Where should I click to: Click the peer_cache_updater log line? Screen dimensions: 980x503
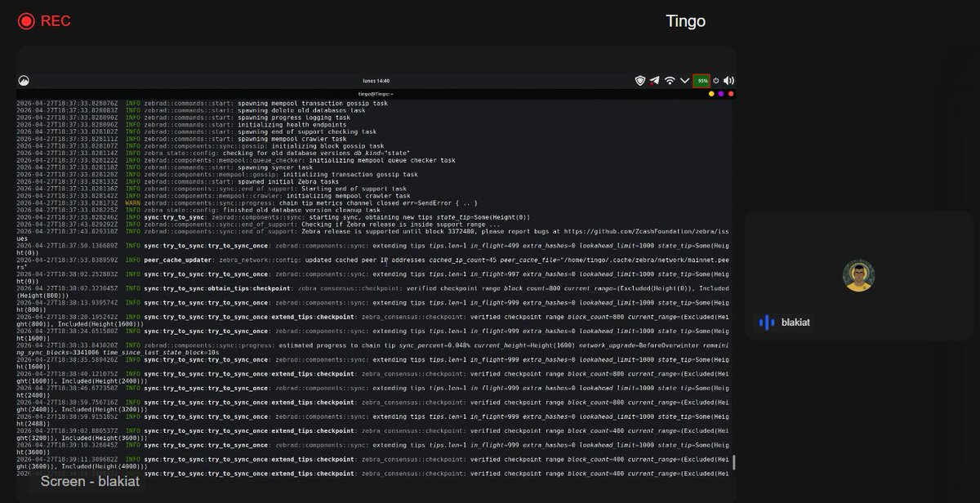(372, 263)
